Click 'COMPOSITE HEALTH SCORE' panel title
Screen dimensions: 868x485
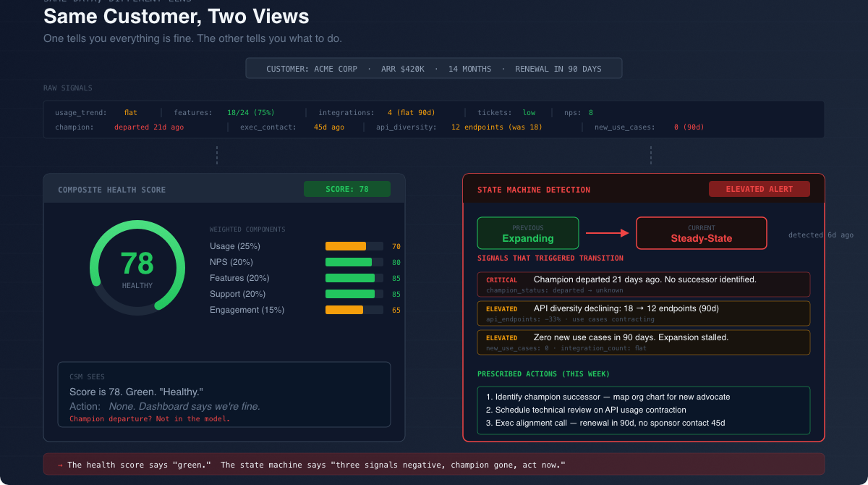tap(112, 190)
